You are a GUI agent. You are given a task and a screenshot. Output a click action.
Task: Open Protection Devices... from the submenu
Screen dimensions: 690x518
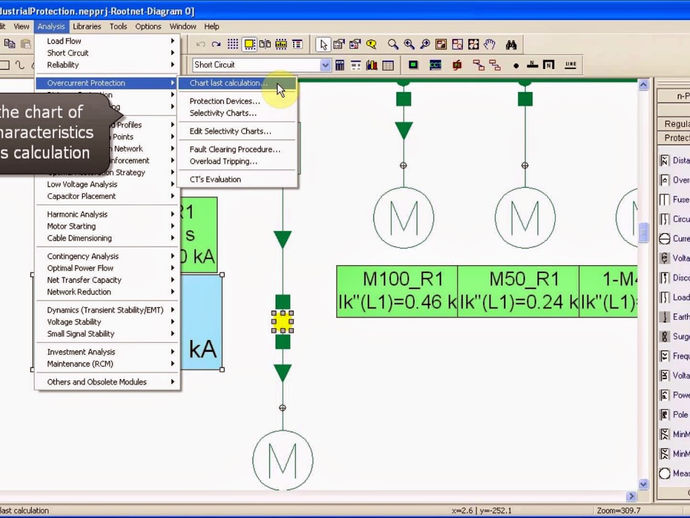coord(238,101)
